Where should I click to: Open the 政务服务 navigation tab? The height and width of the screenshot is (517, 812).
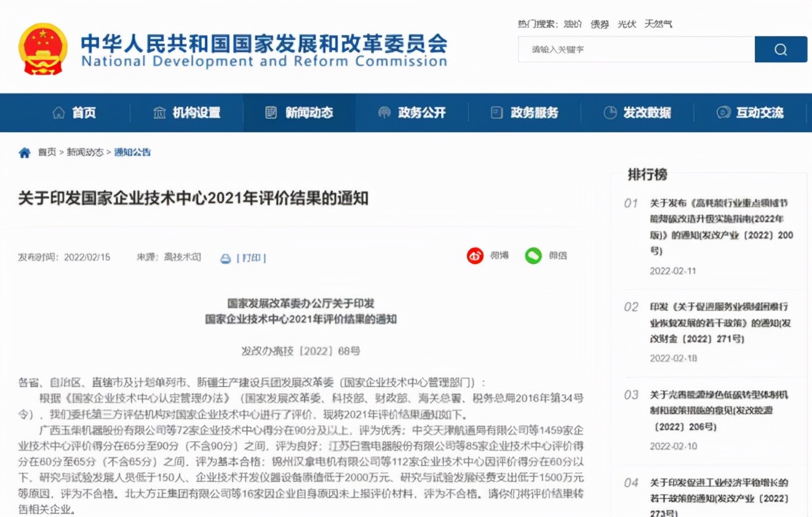coord(535,113)
